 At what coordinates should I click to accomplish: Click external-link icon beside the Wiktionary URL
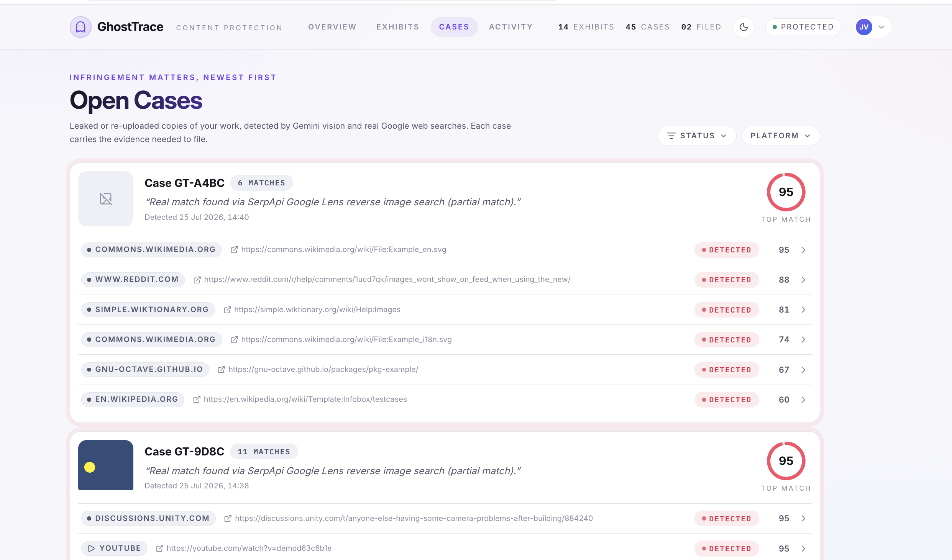228,310
